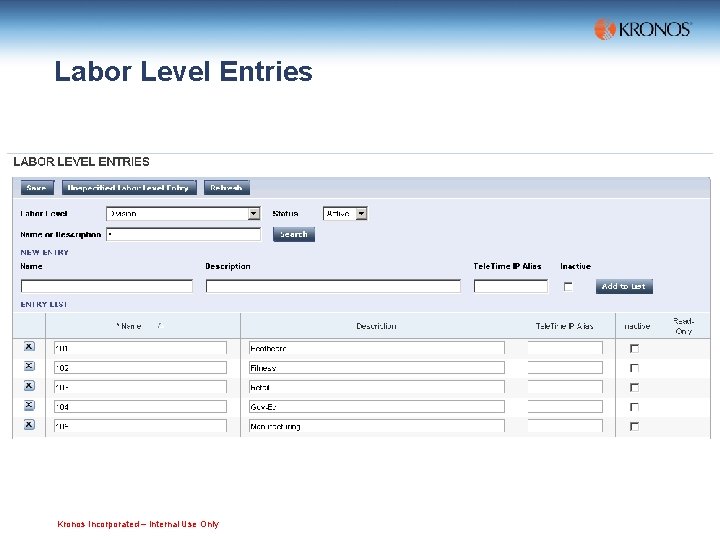This screenshot has width=720, height=540.
Task: Toggle Inactive checkbox for Fitness entry 102
Action: tap(634, 368)
